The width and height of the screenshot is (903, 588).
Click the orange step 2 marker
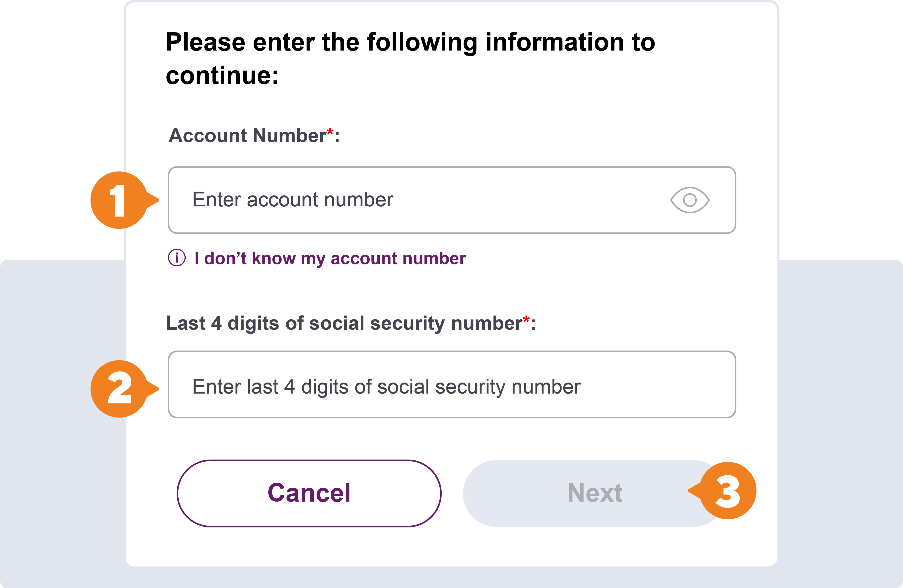(x=119, y=388)
